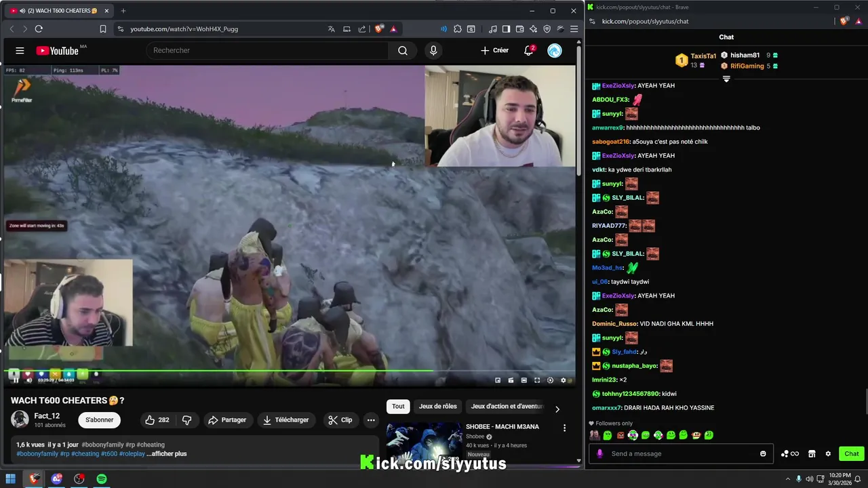Open video more actions three dots
Screen dimensions: 868x488
point(371,420)
